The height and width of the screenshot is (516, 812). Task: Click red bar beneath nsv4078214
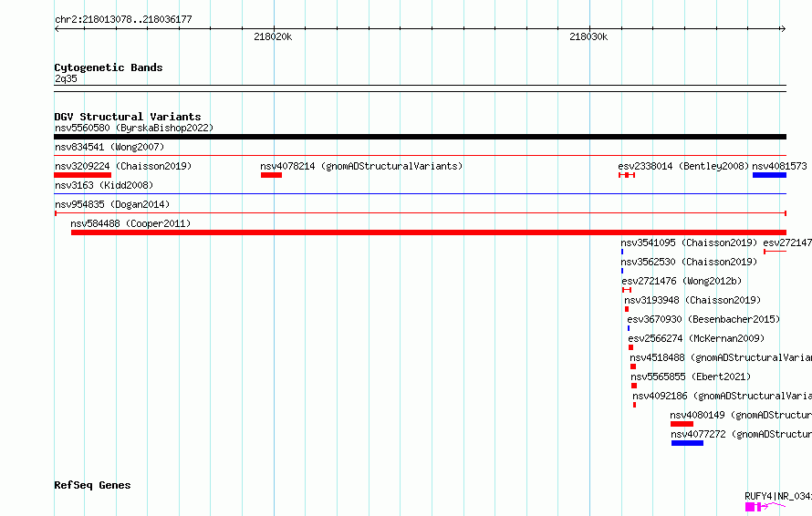click(x=271, y=175)
